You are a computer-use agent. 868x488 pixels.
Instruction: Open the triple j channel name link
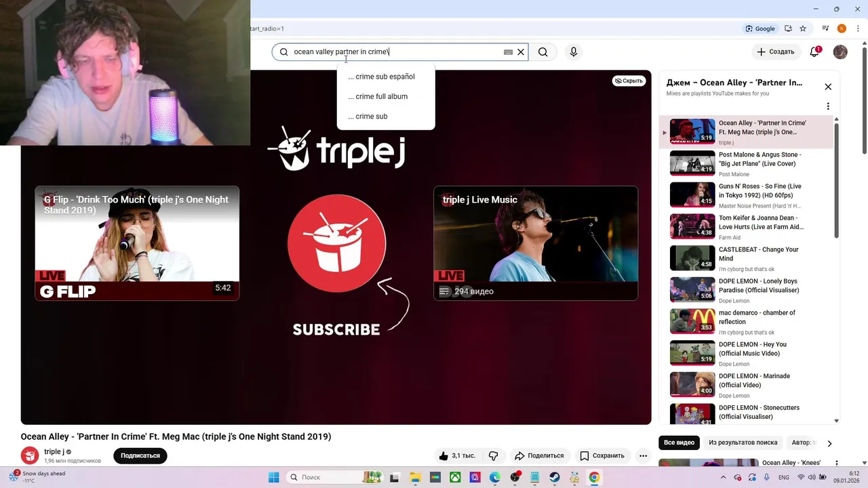[54, 452]
